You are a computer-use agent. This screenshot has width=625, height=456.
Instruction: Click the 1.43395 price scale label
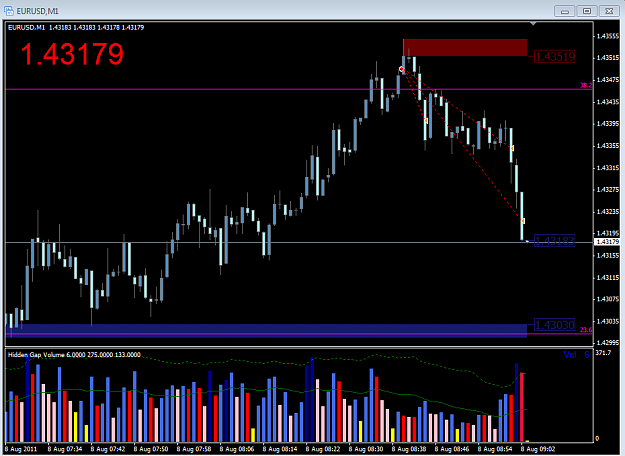608,124
